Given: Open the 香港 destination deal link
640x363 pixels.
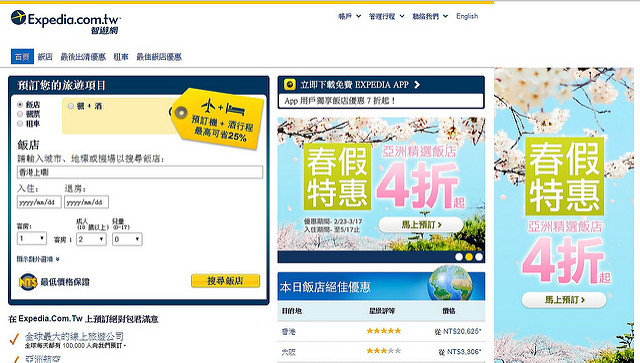Looking at the screenshot, I should pos(289,332).
